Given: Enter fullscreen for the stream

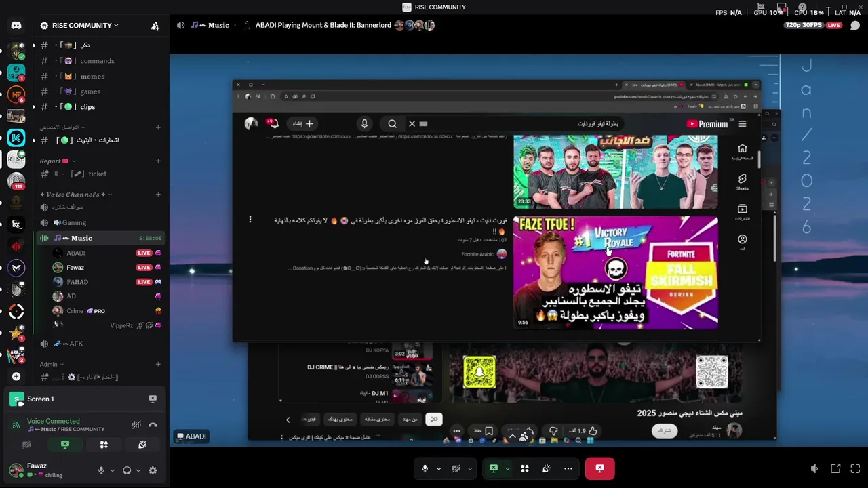Looking at the screenshot, I should click(855, 468).
